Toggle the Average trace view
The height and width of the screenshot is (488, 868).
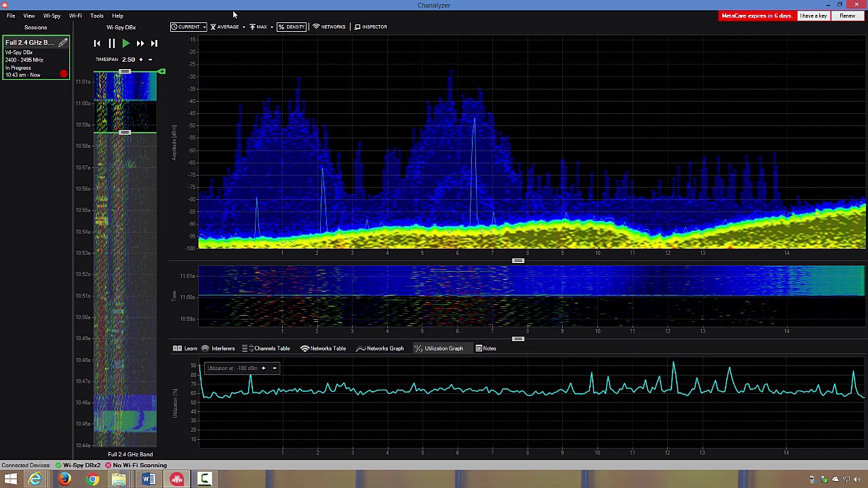[224, 27]
